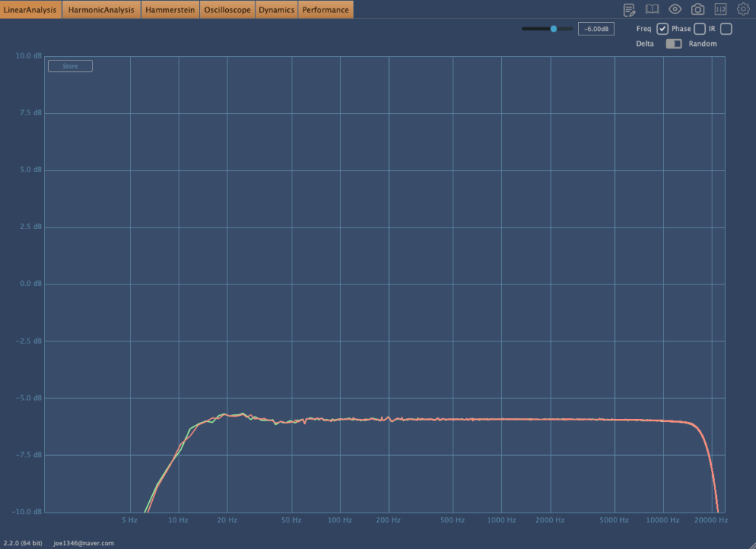Take a snapshot with camera icon
The height and width of the screenshot is (549, 756).
point(697,10)
